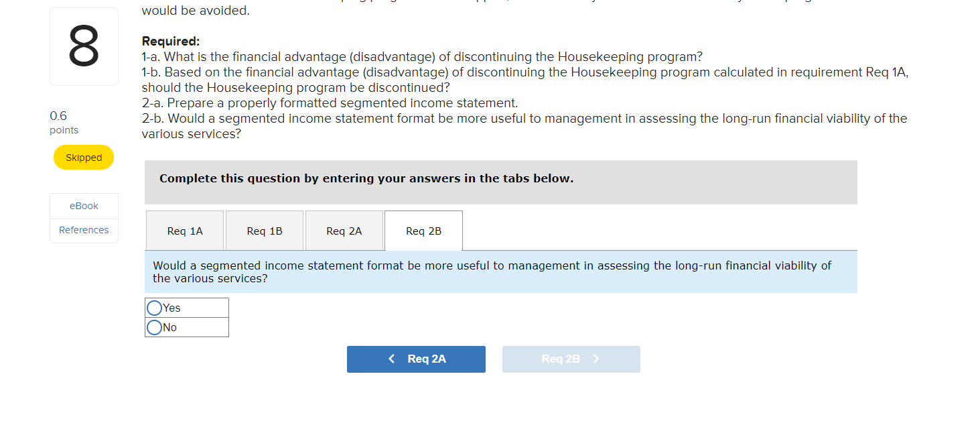980x421 pixels.
Task: Click the left chevron on Req 2A button
Action: tap(391, 359)
